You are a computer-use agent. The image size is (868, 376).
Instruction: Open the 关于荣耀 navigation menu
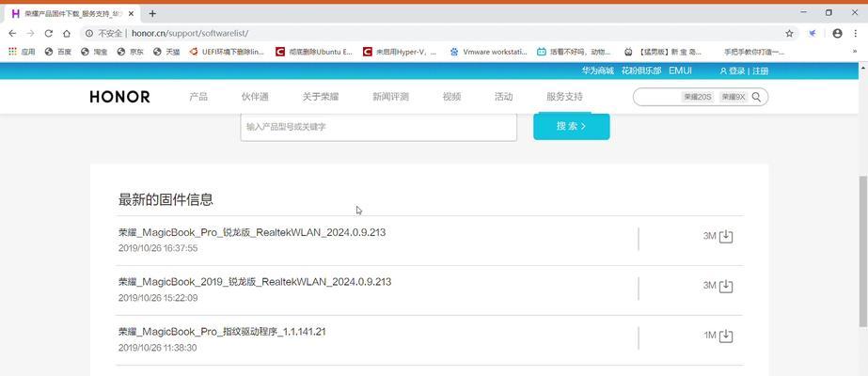click(321, 97)
